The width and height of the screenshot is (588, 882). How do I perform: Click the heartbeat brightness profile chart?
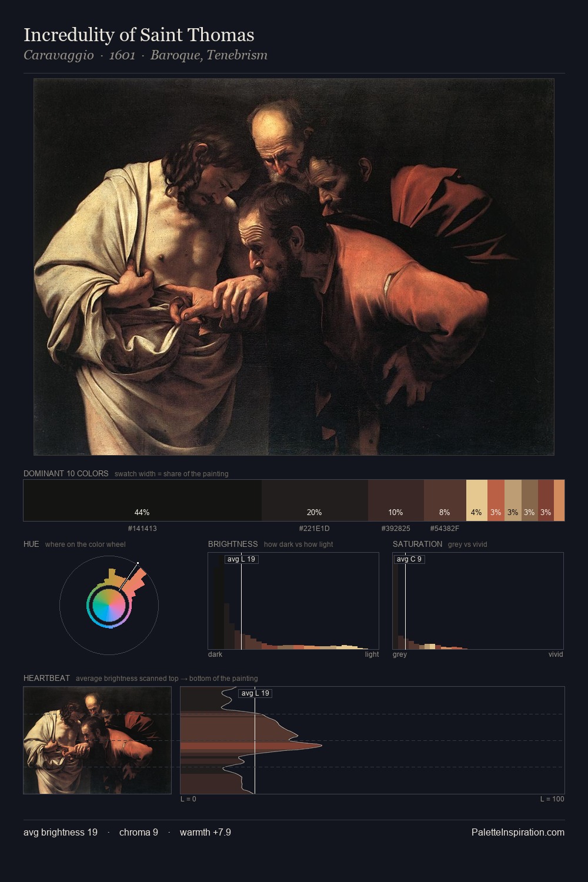372,740
